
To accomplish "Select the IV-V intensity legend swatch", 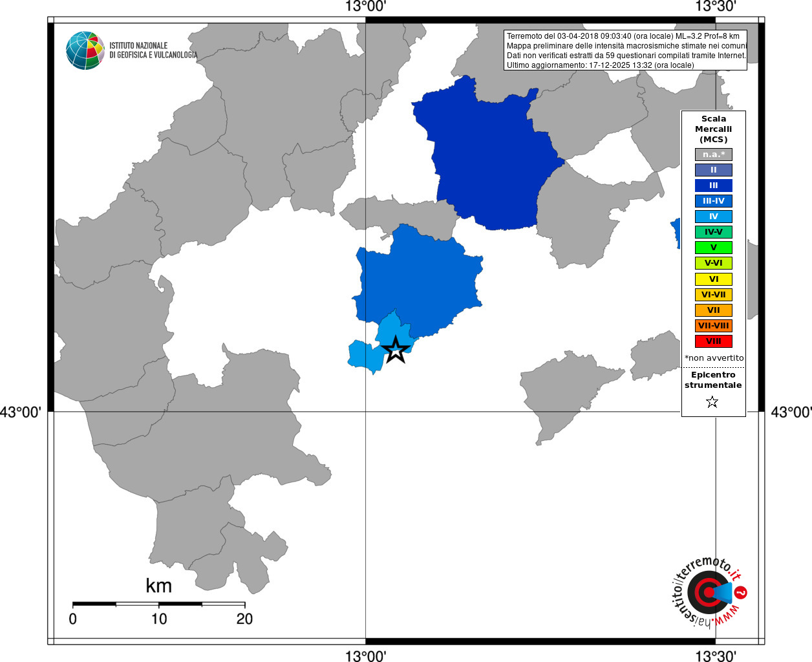I will (x=714, y=232).
